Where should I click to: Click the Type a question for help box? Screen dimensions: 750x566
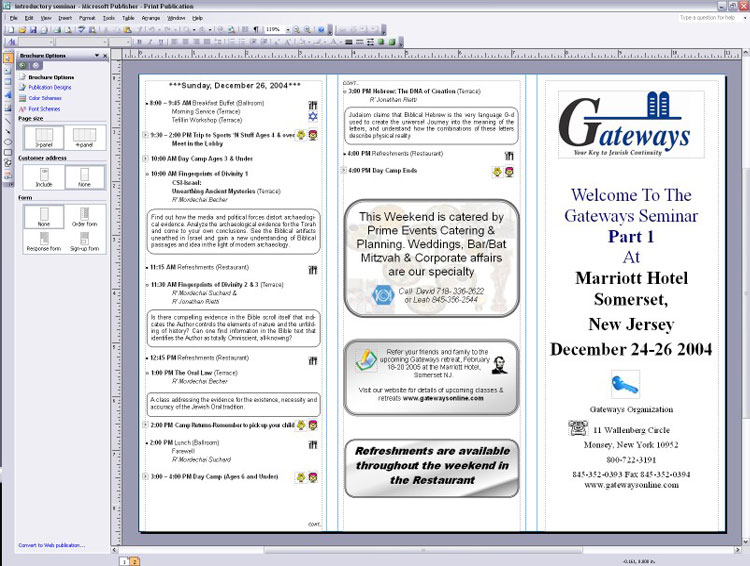[709, 18]
